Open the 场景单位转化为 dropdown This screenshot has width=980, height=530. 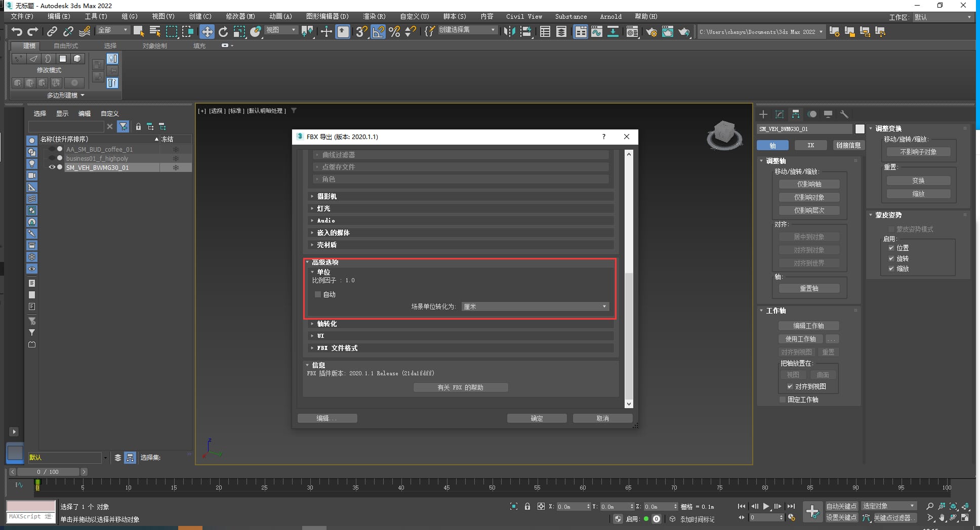(x=535, y=306)
